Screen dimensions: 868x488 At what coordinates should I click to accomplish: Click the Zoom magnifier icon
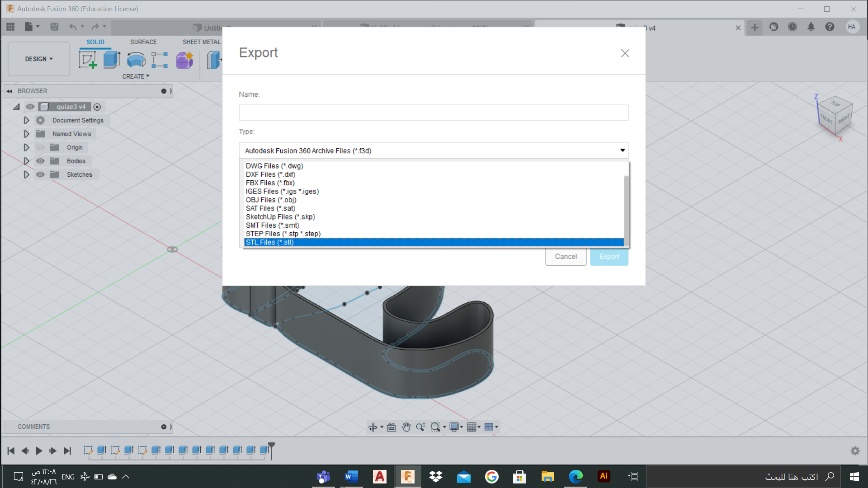pyautogui.click(x=420, y=427)
